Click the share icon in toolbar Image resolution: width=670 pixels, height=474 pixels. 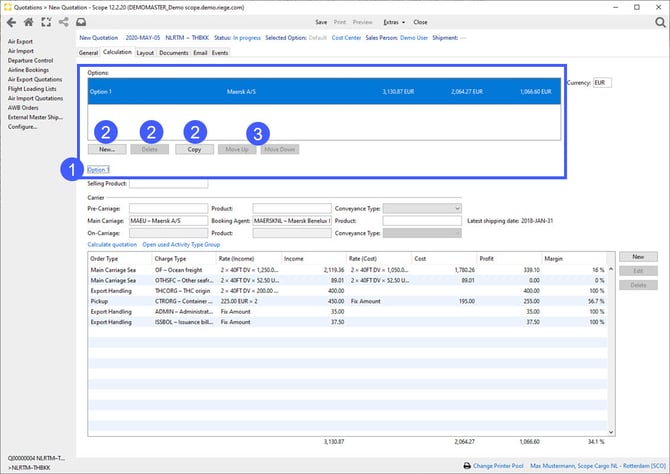point(63,21)
